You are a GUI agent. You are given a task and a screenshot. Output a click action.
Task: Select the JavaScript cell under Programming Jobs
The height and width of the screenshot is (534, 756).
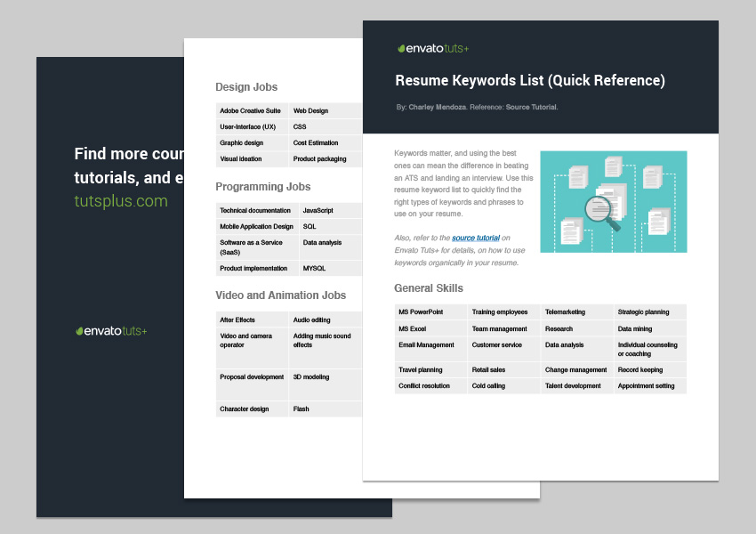tap(318, 211)
